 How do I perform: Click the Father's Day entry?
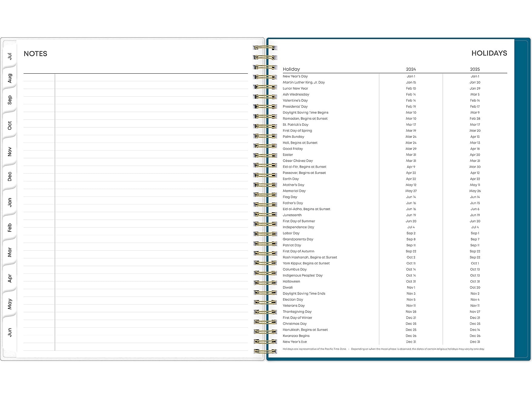pos(293,203)
